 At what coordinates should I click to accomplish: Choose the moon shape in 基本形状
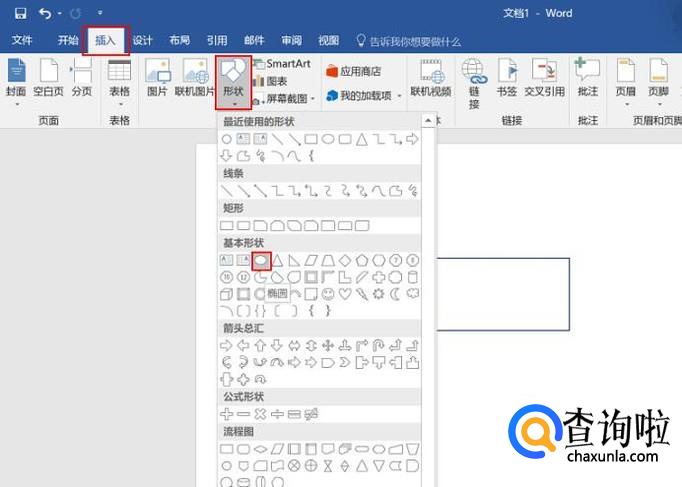tap(395, 294)
